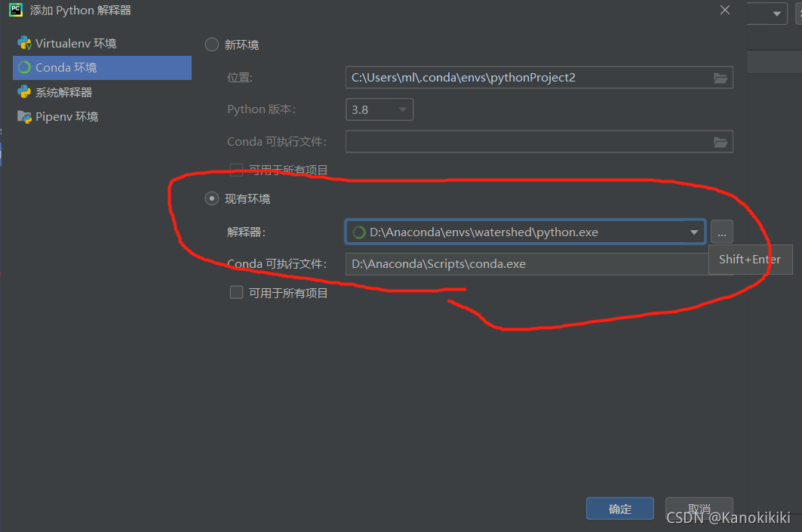Open the dropdown arrow in the background window
802x532 pixels.
[x=776, y=14]
